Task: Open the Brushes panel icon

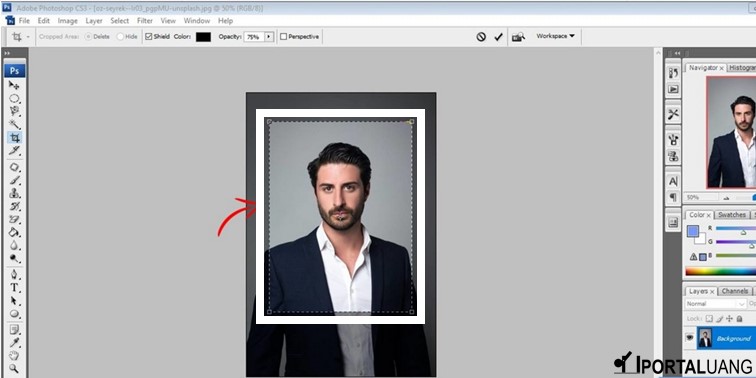Action: coord(673,140)
